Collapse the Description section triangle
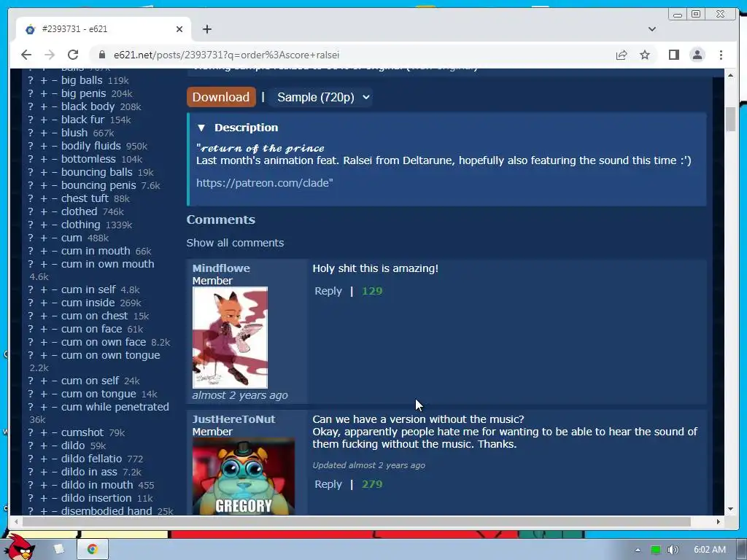The width and height of the screenshot is (747, 560). coord(201,128)
